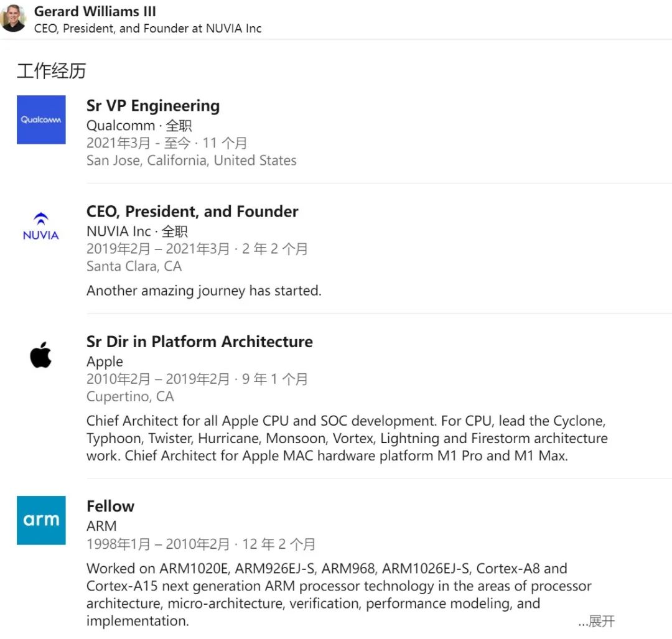Open Qualcomm company name link
This screenshot has width=672, height=639.
point(120,125)
